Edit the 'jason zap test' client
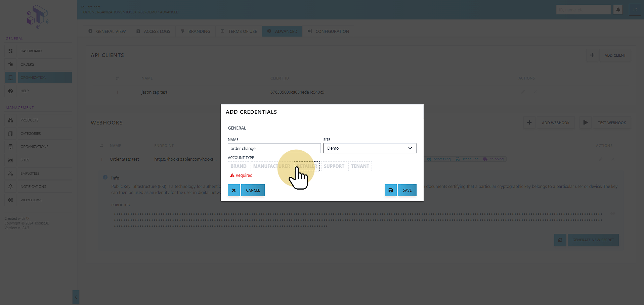 point(523,92)
